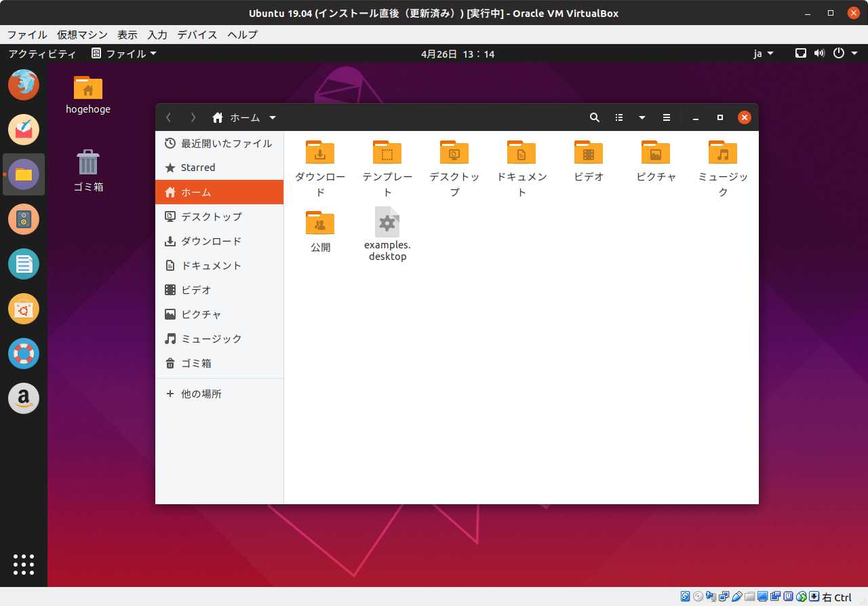Select the ビデオ folder in file grid
The height and width of the screenshot is (606, 868).
coord(589,162)
